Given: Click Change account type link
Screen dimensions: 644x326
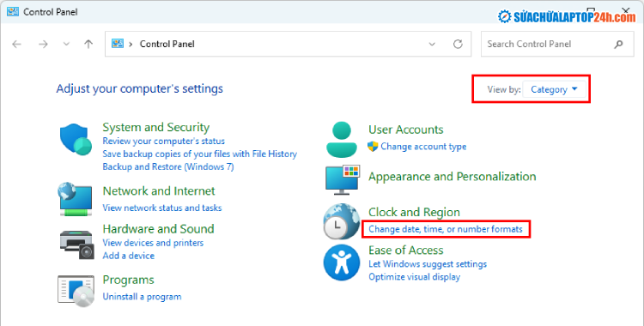Looking at the screenshot, I should click(423, 147).
